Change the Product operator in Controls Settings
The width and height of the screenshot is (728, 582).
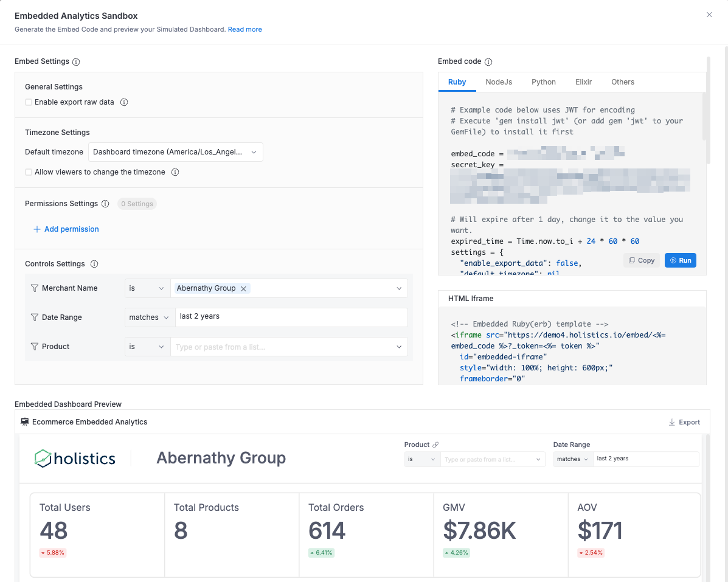click(147, 347)
